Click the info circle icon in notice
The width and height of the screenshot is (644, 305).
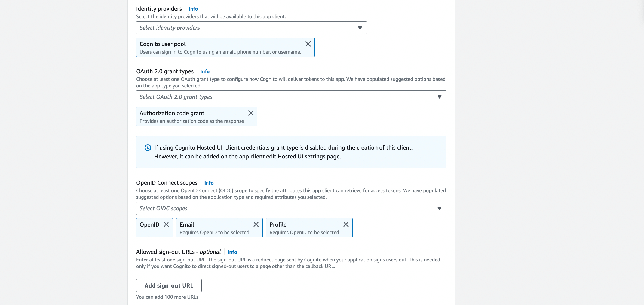click(148, 148)
